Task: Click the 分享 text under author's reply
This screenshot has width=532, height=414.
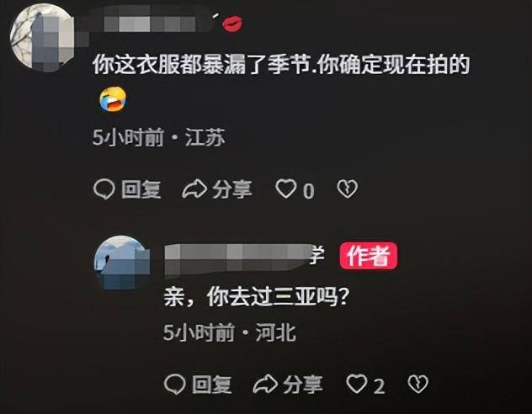Action: click(303, 385)
